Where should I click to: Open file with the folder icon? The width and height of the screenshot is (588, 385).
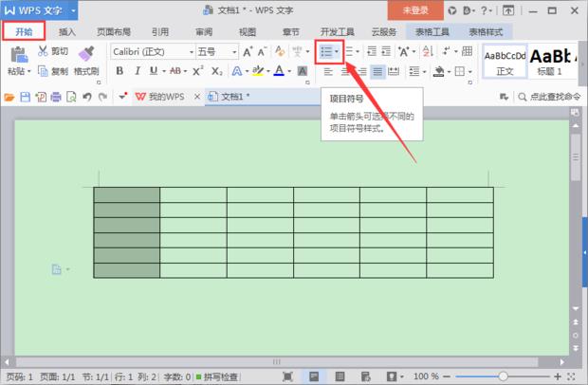click(9, 97)
